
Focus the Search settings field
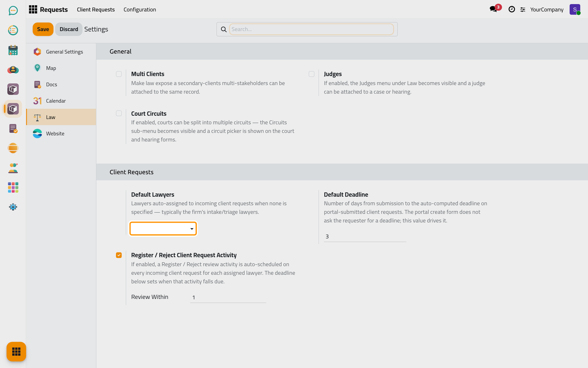[311, 29]
